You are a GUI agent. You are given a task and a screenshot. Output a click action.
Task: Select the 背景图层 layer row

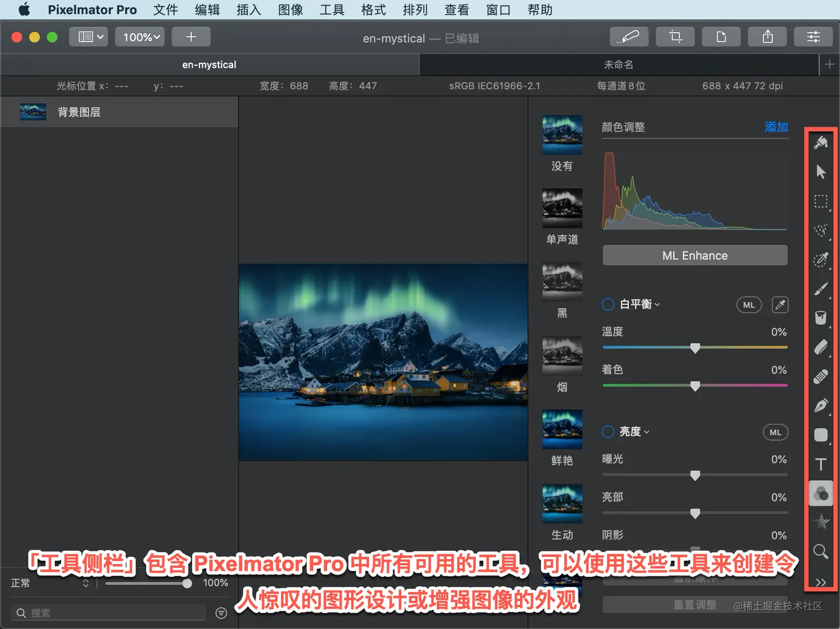(119, 112)
